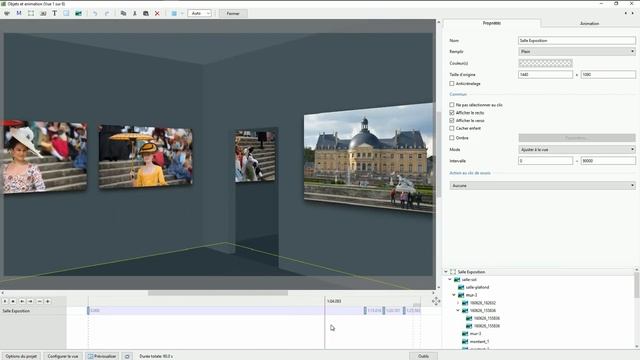Viewport: 640px width, 360px height.
Task: Expand the 160626_182632 tree node
Action: click(458, 303)
